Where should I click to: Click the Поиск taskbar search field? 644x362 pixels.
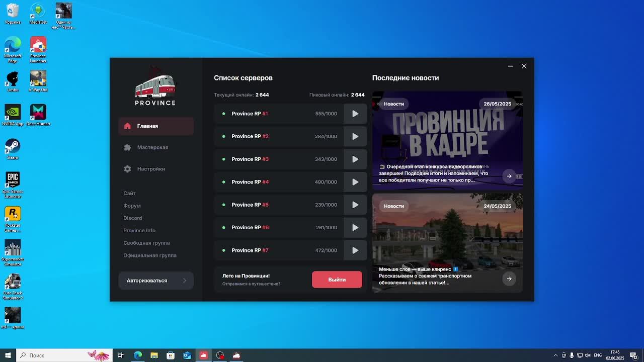click(x=55, y=355)
